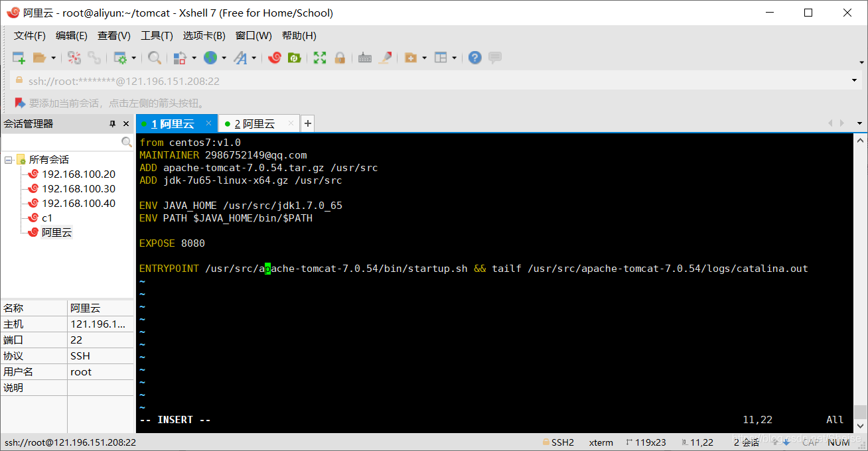Screen dimensions: 868x451
Task: Select session 192.168.100.30
Action: [78, 189]
